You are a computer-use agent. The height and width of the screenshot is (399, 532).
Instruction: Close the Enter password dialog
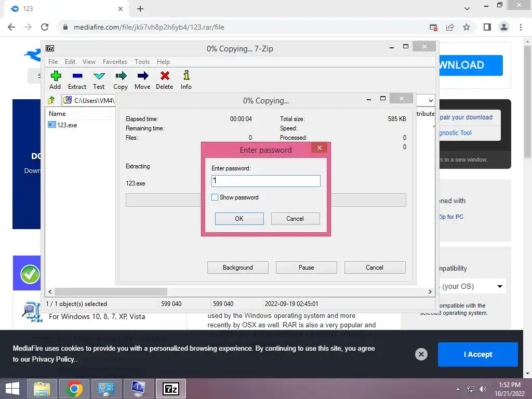(x=320, y=148)
